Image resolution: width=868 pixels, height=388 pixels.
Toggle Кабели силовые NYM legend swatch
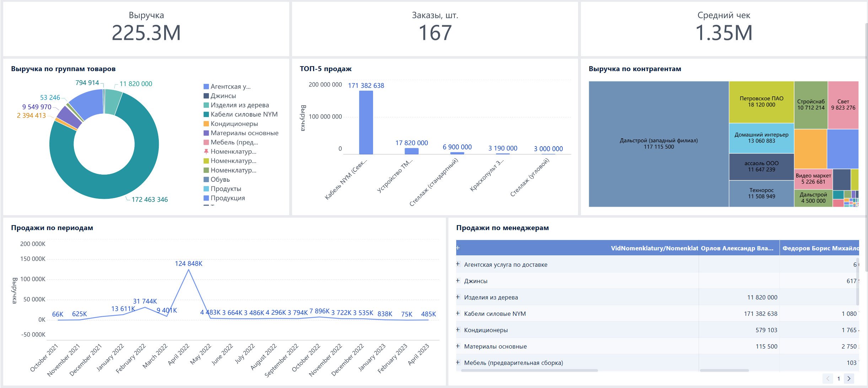tap(206, 114)
